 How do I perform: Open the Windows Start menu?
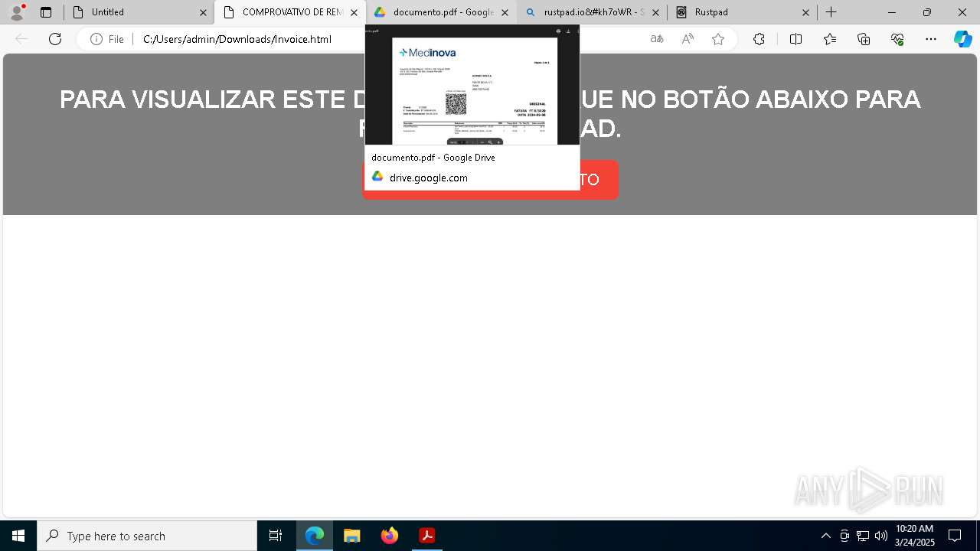pos(18,536)
